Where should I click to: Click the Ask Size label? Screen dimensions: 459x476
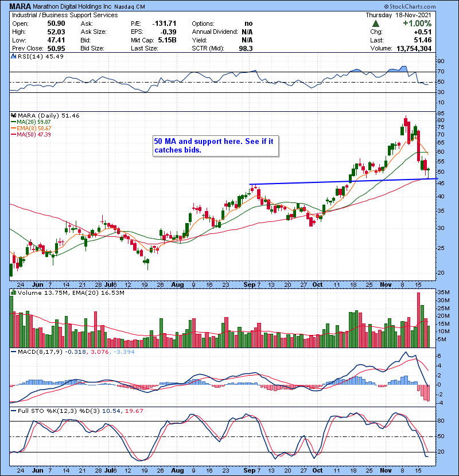94,32
